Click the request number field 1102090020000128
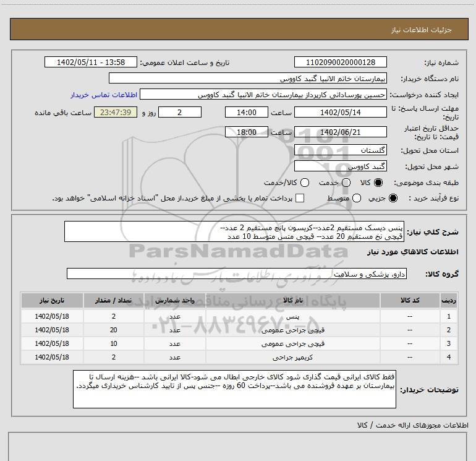 340,62
